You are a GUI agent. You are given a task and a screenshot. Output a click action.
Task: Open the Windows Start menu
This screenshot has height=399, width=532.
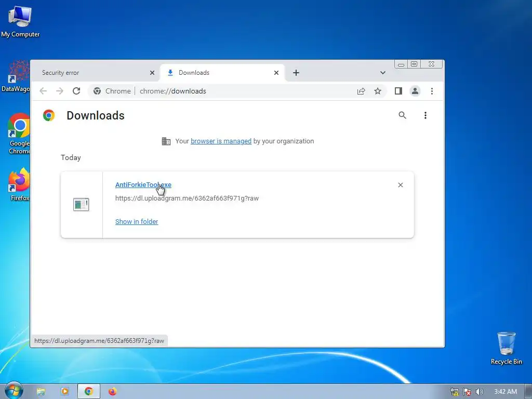pyautogui.click(x=14, y=391)
